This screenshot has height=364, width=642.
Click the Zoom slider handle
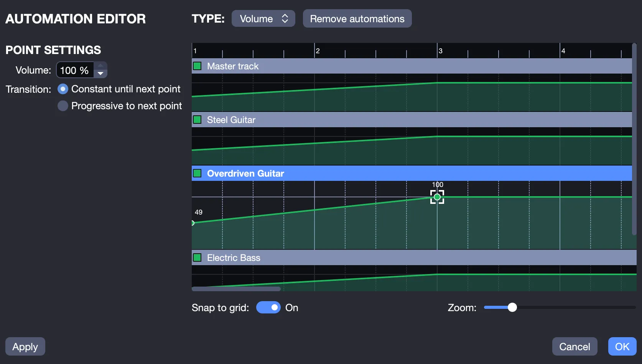click(x=512, y=307)
